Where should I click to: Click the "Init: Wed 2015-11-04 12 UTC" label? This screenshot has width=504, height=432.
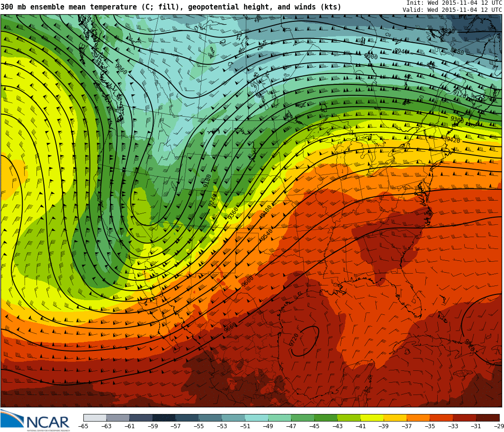[x=454, y=2]
